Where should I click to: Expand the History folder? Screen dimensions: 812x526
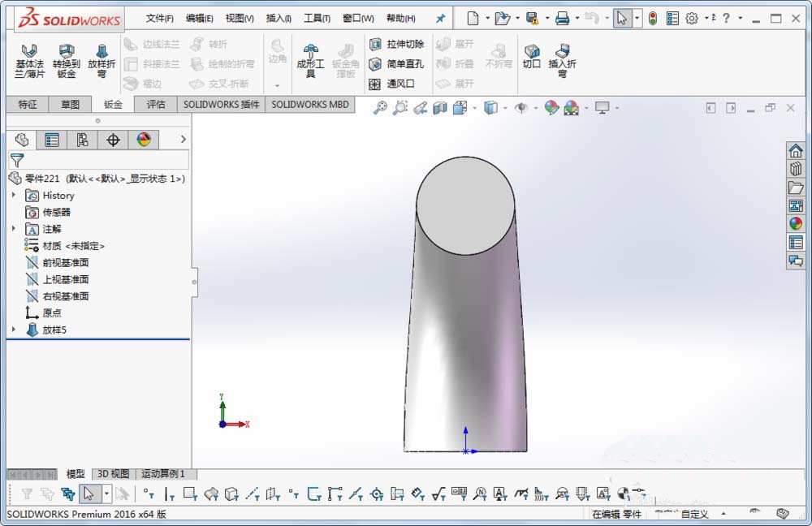coord(14,195)
